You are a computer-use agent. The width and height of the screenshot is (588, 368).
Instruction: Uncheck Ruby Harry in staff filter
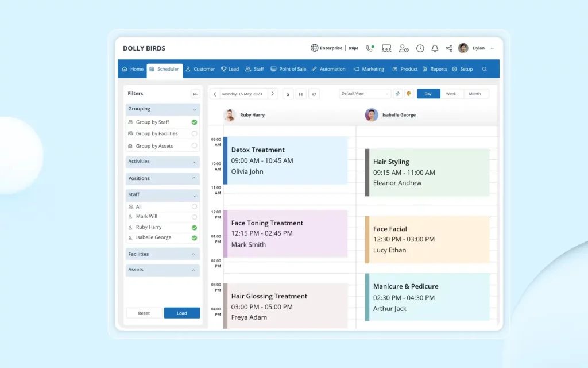tap(194, 228)
